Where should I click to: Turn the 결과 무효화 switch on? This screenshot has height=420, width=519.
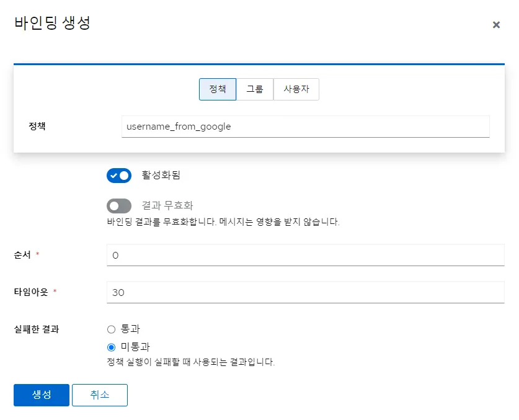tap(119, 205)
